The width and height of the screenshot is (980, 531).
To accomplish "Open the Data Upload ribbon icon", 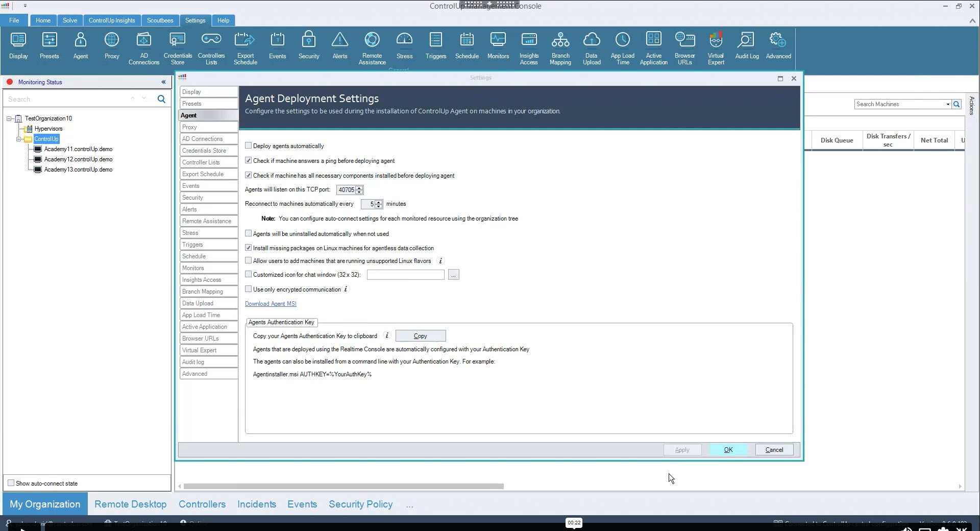I will coord(592,49).
